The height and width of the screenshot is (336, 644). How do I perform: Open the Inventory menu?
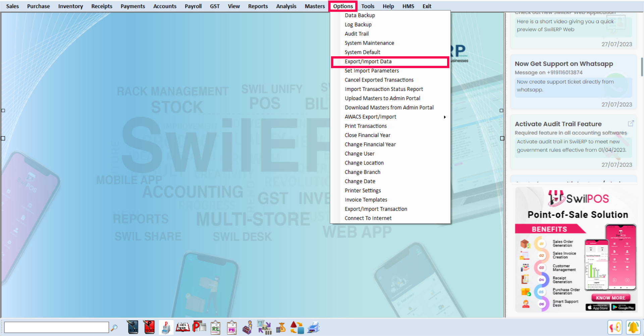[x=70, y=6]
